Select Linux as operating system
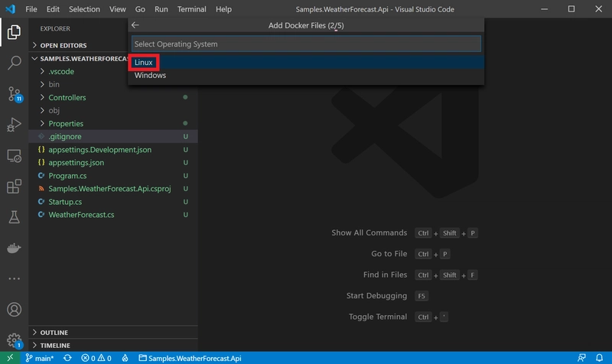 tap(306, 63)
